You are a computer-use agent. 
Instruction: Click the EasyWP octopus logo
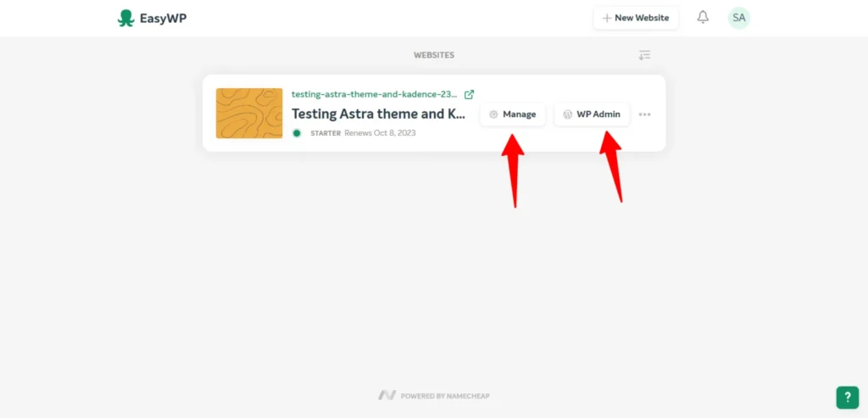[125, 18]
